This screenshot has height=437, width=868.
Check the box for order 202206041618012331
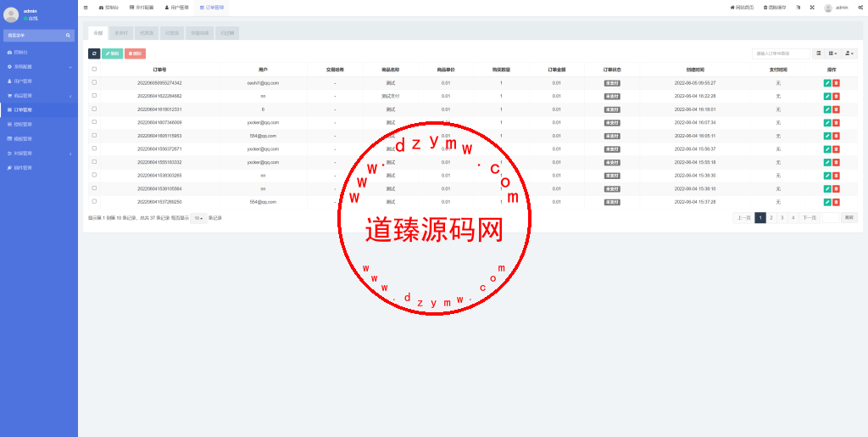click(x=94, y=109)
